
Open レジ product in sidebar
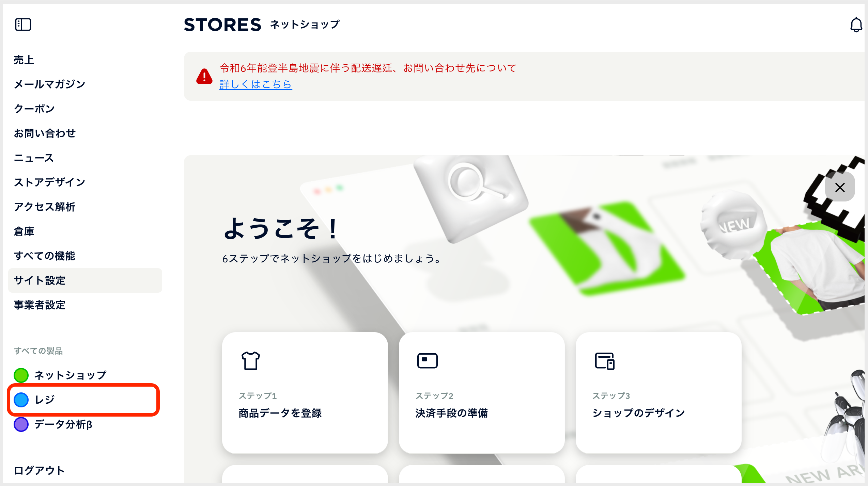point(83,400)
